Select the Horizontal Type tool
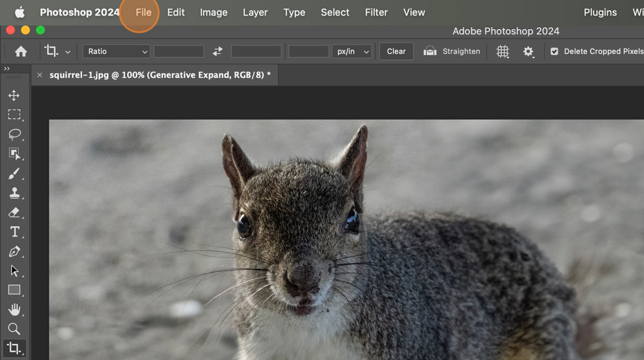 (x=14, y=232)
